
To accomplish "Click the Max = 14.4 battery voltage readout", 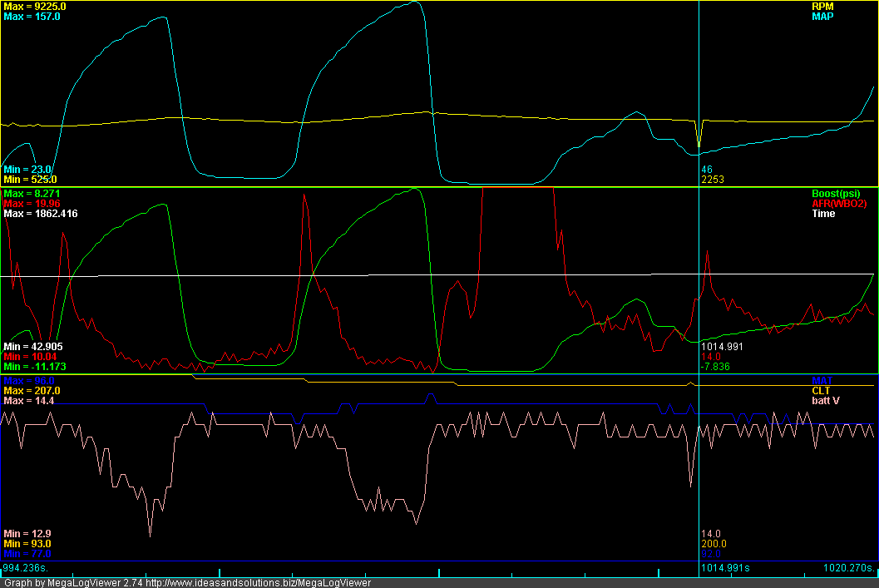I will [x=29, y=401].
